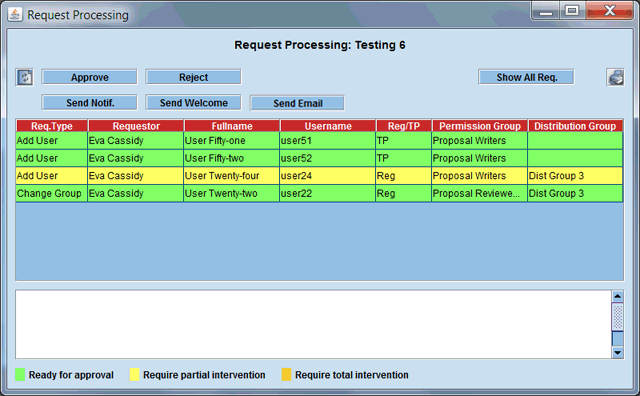
Task: Select the Add User cell for user52
Action: tap(52, 158)
